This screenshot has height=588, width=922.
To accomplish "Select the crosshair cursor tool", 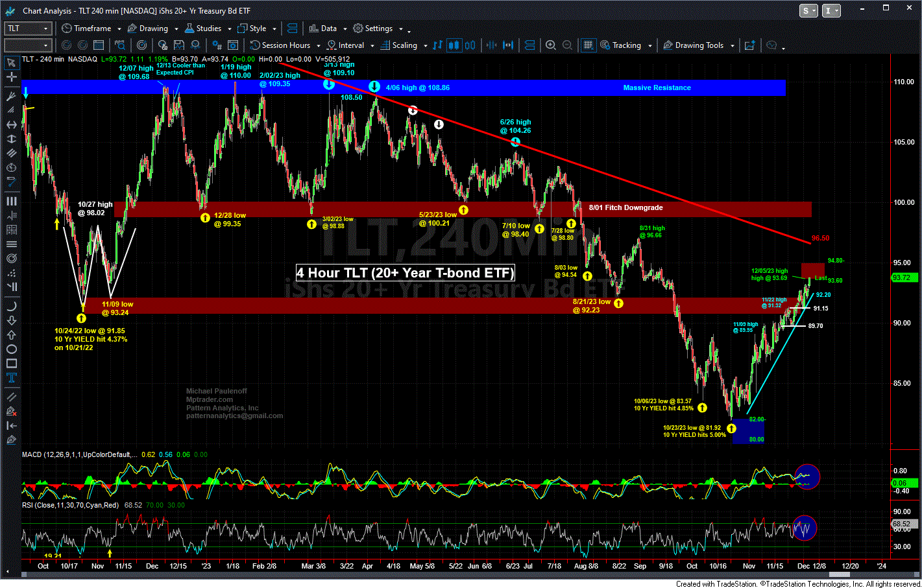I will (x=11, y=77).
